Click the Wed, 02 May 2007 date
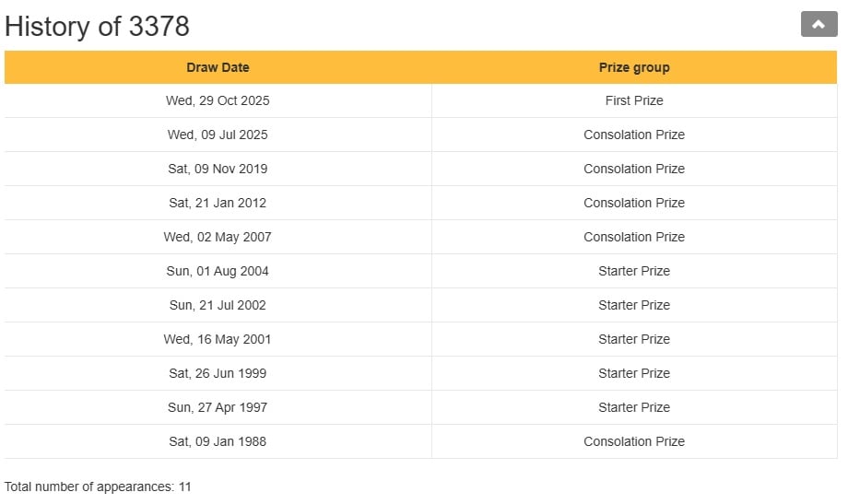 click(x=218, y=237)
